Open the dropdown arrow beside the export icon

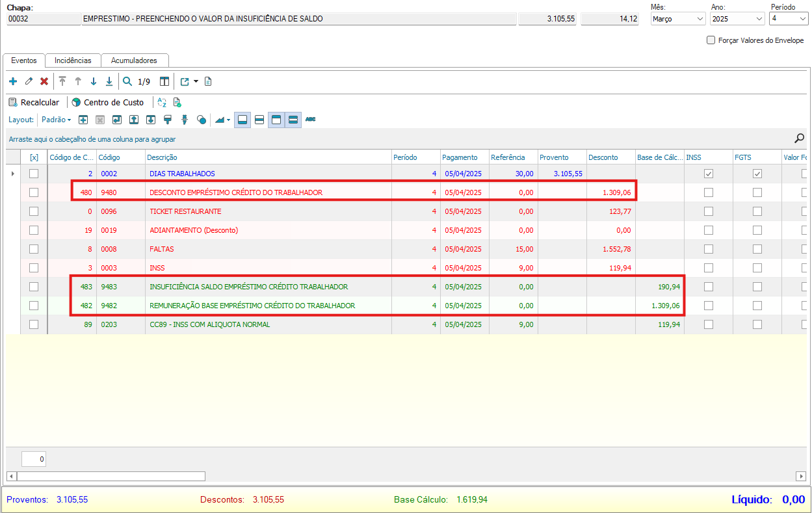(196, 82)
